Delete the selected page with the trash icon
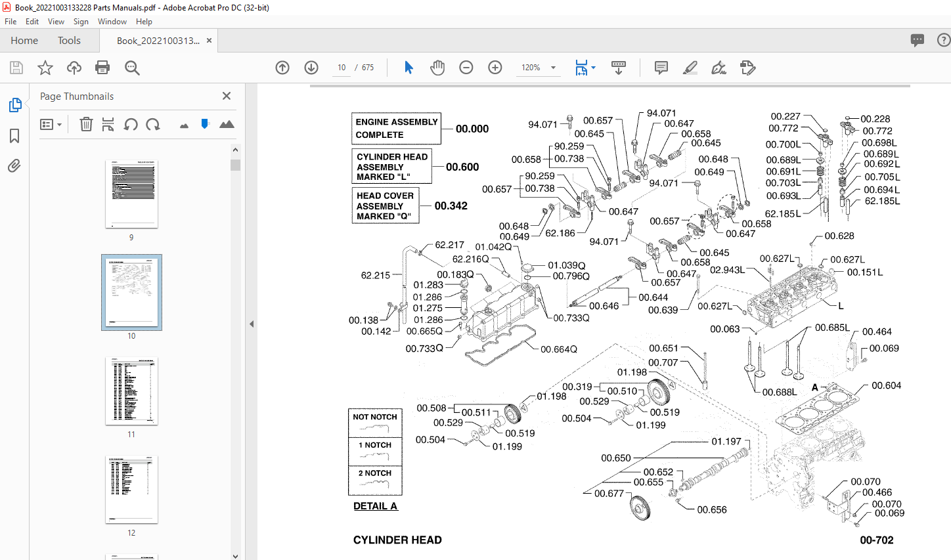 pos(86,124)
